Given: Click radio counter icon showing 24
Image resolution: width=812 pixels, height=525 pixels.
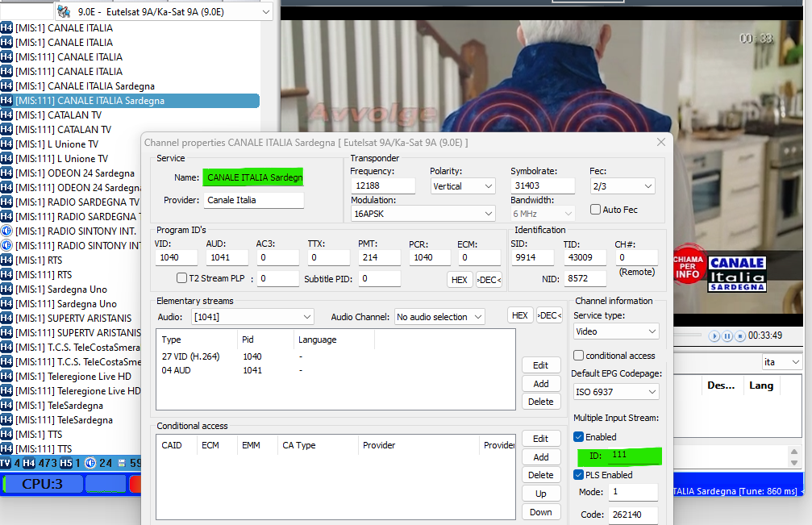Looking at the screenshot, I should [90, 463].
